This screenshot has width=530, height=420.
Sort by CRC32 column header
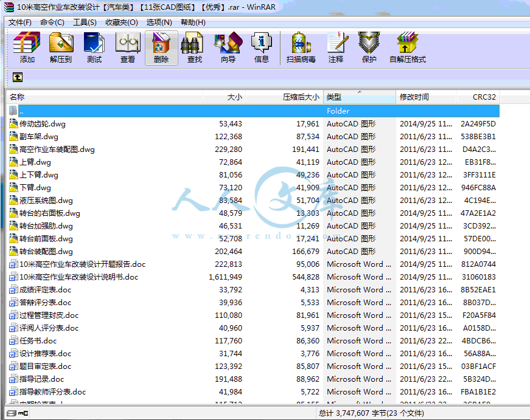pos(478,97)
